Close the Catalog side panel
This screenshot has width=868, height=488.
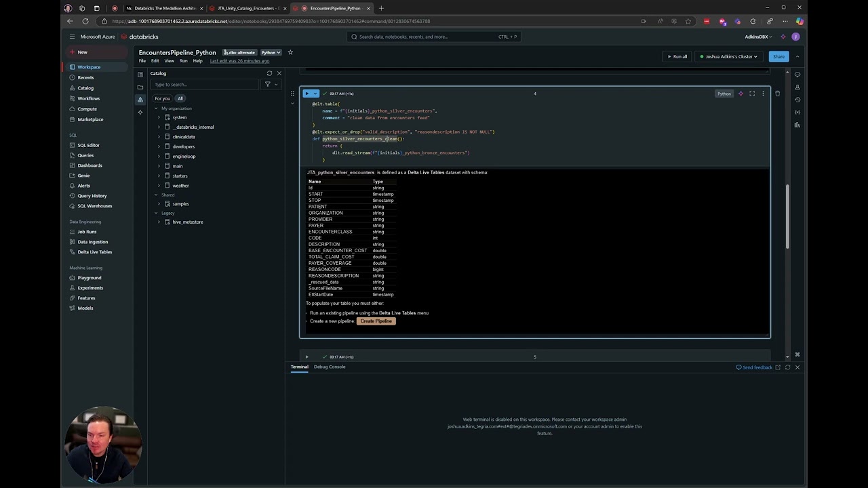click(279, 73)
